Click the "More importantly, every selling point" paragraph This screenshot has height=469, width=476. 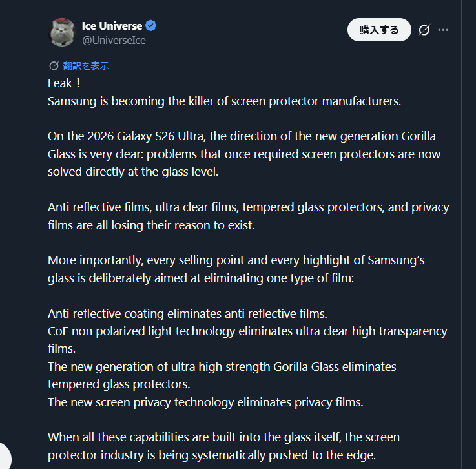point(236,269)
